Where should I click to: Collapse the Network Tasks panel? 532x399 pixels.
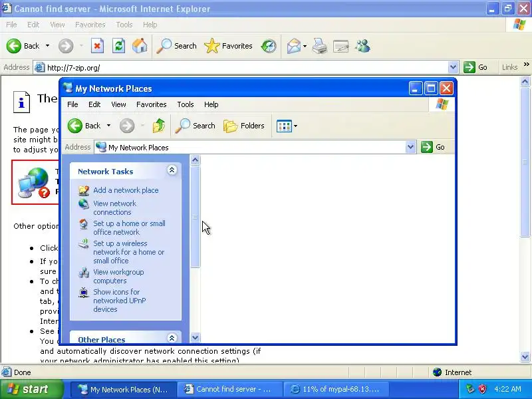tap(172, 170)
